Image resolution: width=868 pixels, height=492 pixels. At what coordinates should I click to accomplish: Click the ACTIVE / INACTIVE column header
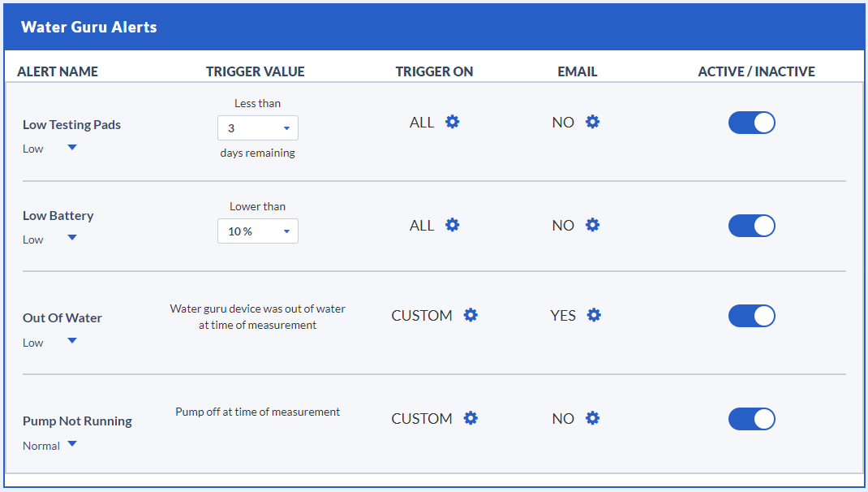click(756, 71)
